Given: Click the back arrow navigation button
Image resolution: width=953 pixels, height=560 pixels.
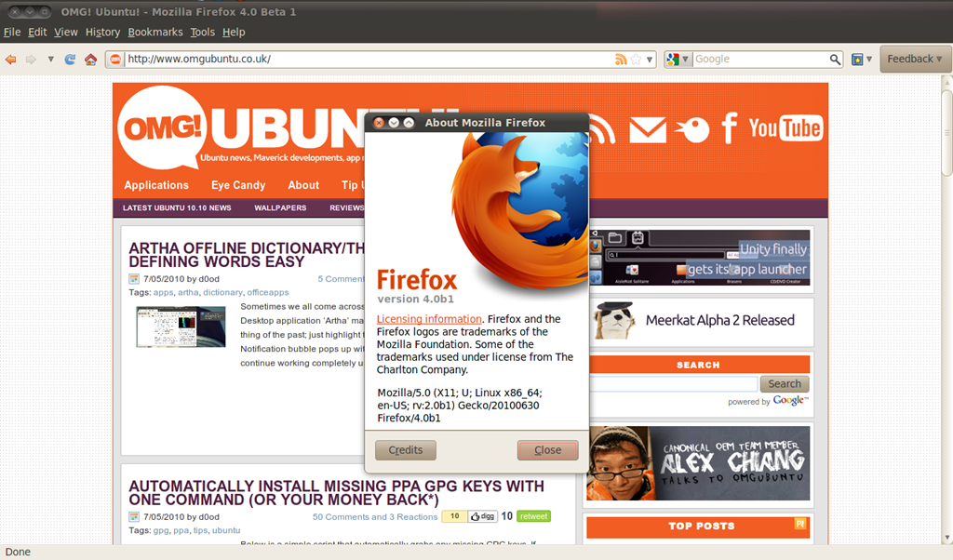Looking at the screenshot, I should point(11,59).
